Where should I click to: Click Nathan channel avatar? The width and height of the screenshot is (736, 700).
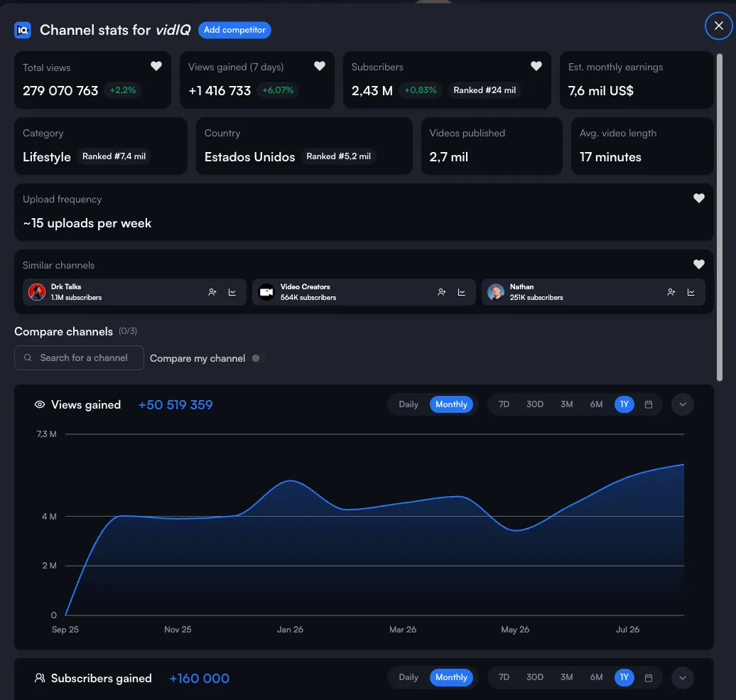[496, 292]
